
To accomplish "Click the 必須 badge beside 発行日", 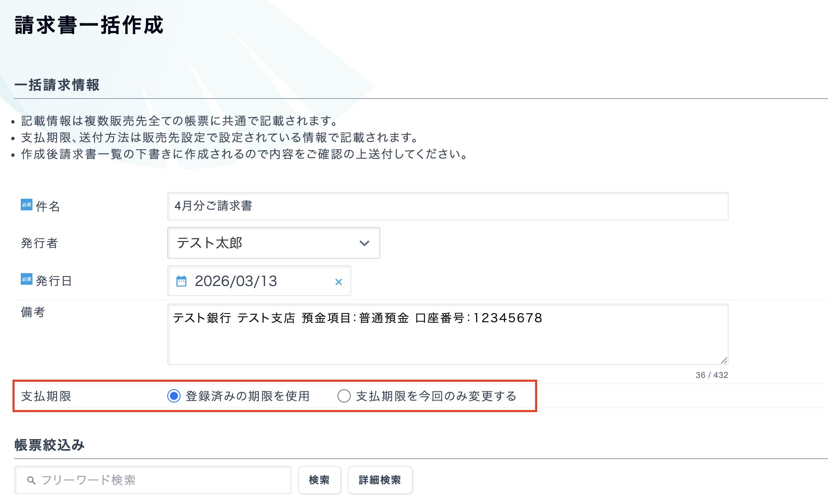I will (x=26, y=279).
